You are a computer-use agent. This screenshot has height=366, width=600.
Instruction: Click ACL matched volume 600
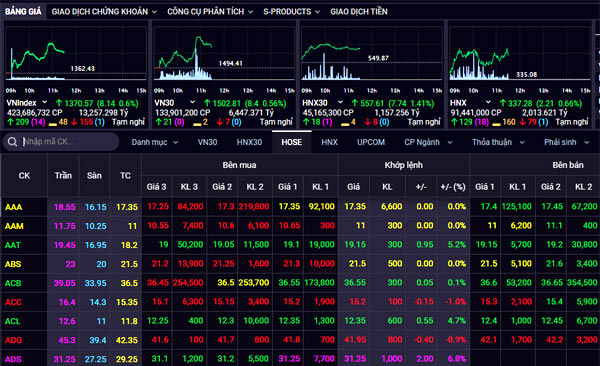395,321
